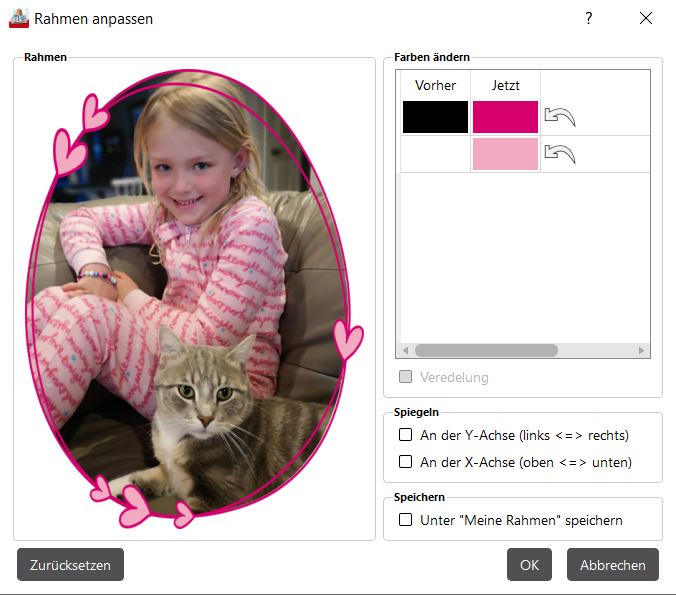Click the help question mark icon
This screenshot has height=595, width=676.
pos(588,18)
